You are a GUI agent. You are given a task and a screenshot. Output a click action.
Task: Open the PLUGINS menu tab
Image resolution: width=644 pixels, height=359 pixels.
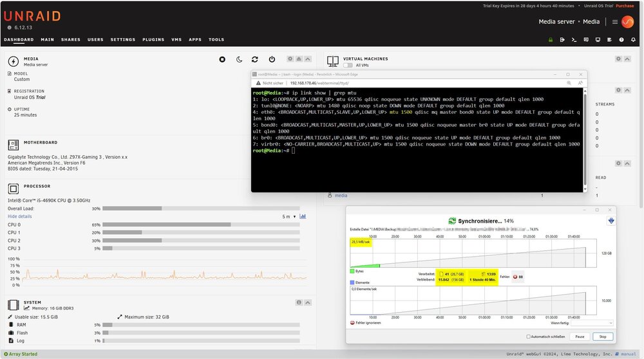(x=153, y=40)
